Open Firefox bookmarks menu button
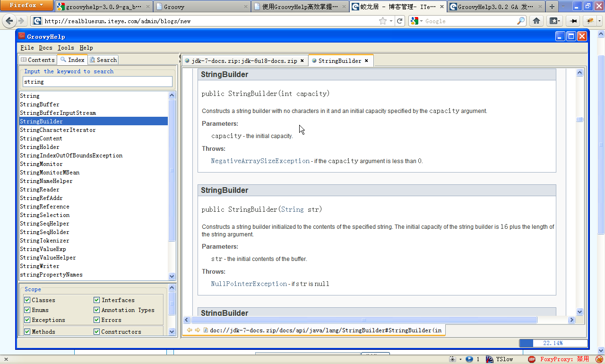 click(554, 21)
